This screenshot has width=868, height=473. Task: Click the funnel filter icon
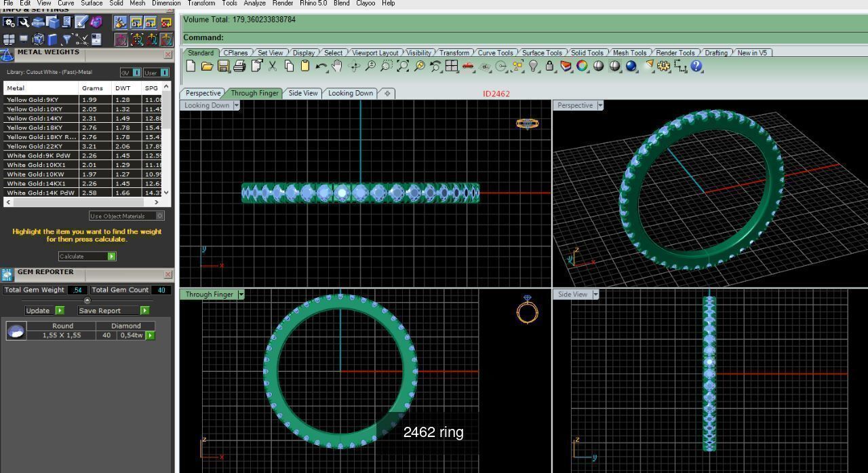pyautogui.click(x=67, y=39)
